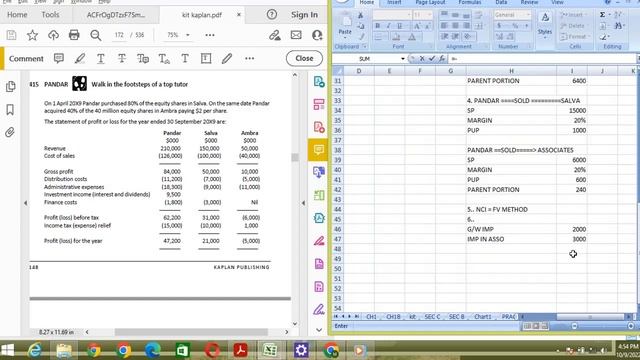
Task: Open Internet Explorer from taskbar
Action: (x=35, y=350)
